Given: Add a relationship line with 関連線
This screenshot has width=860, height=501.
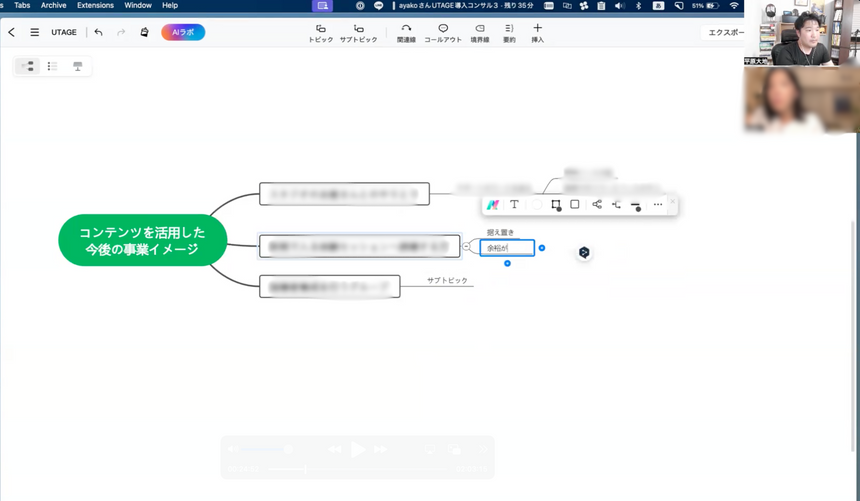Looking at the screenshot, I should click(x=406, y=32).
